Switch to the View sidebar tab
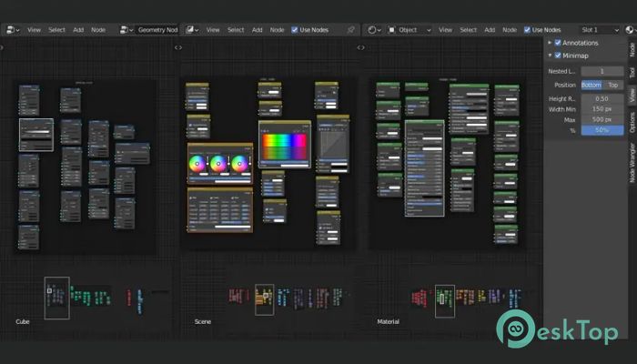Screen dimensions: 637x364 pyautogui.click(x=632, y=95)
